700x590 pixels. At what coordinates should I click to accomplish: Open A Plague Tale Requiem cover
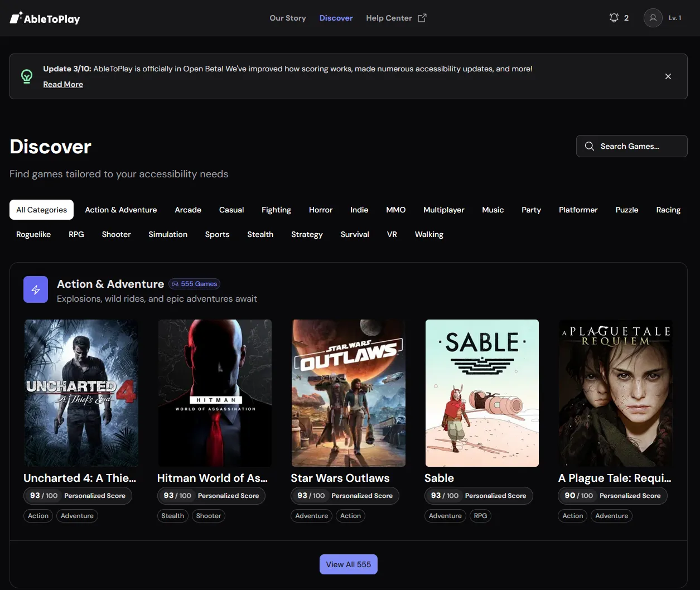616,393
